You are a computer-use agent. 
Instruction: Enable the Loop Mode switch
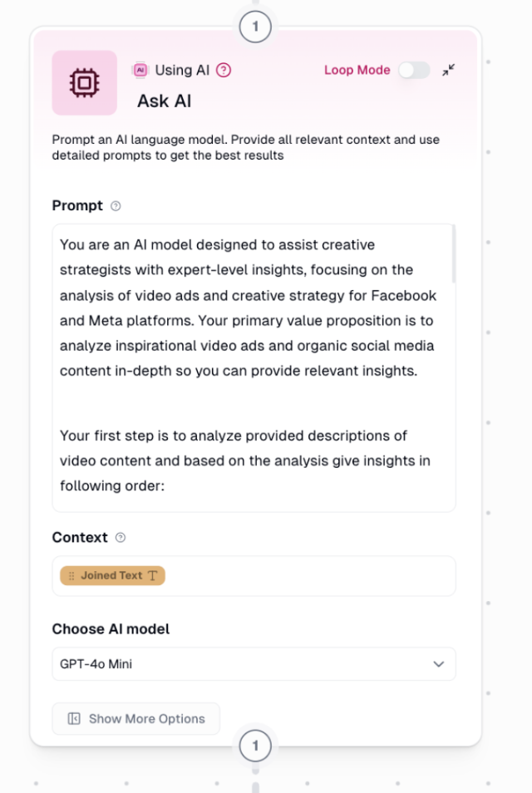coord(413,71)
